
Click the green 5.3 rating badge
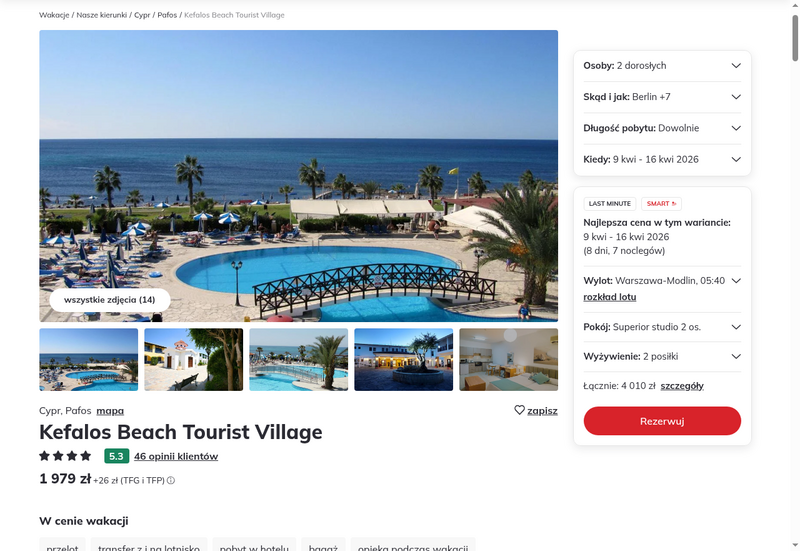click(x=116, y=456)
